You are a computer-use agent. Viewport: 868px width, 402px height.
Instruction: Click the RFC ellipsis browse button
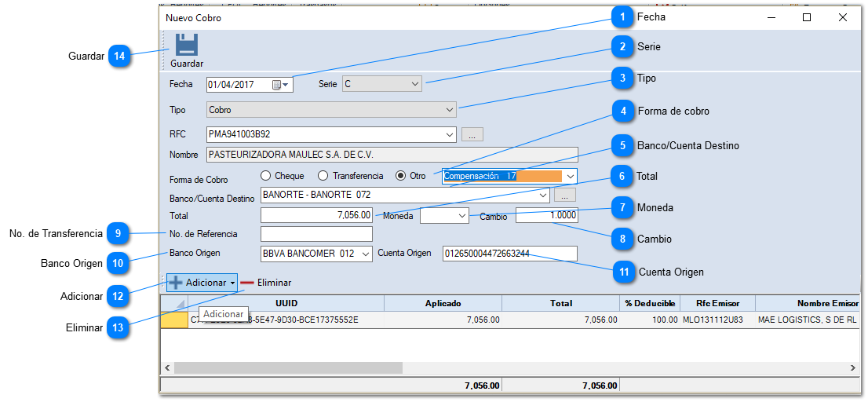pyautogui.click(x=472, y=135)
